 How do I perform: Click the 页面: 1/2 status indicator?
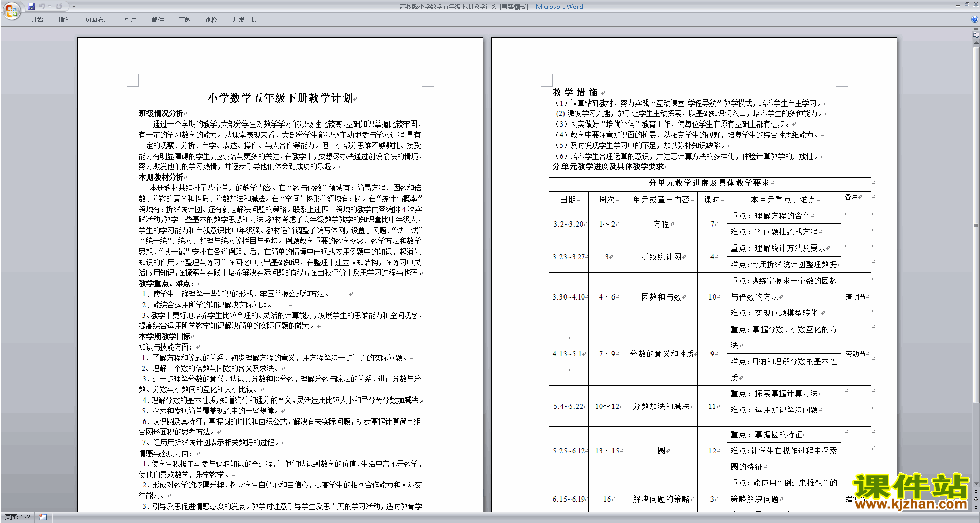(17, 517)
